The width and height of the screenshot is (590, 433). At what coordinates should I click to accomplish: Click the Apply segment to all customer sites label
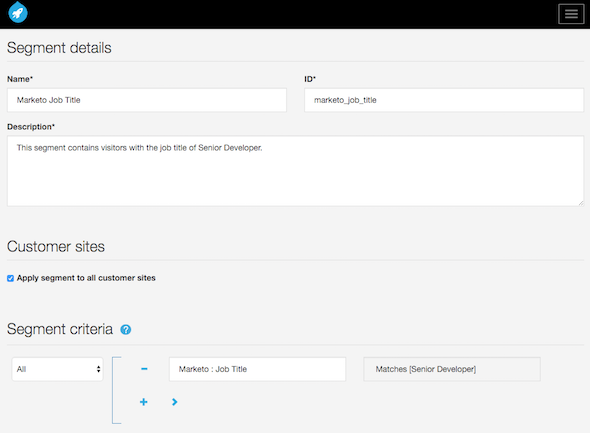(86, 278)
